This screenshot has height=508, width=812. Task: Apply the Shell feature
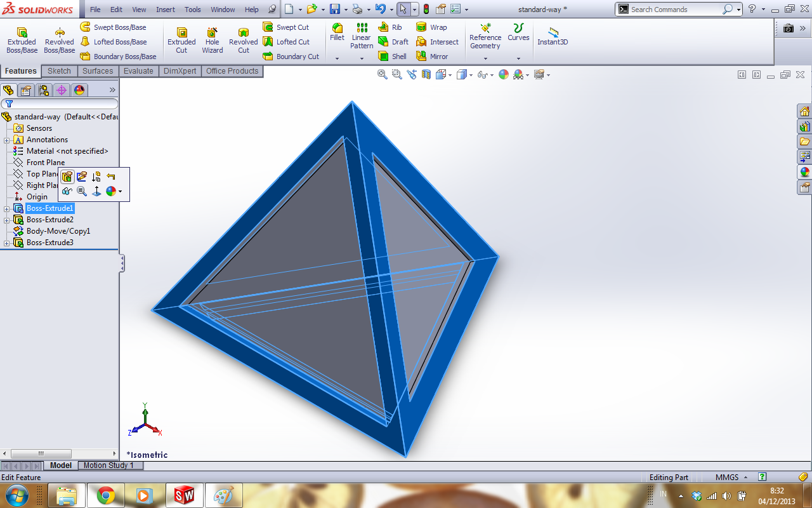pyautogui.click(x=393, y=57)
